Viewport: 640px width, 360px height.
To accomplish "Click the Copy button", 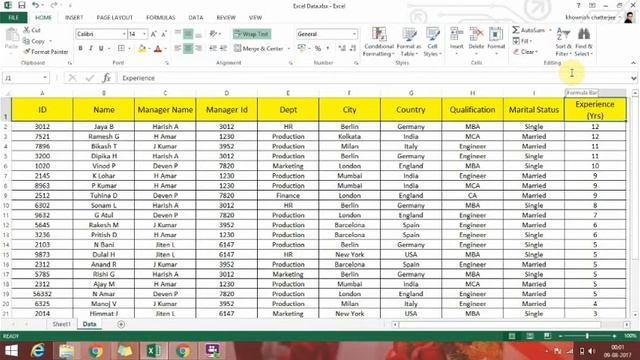I will coord(34,41).
